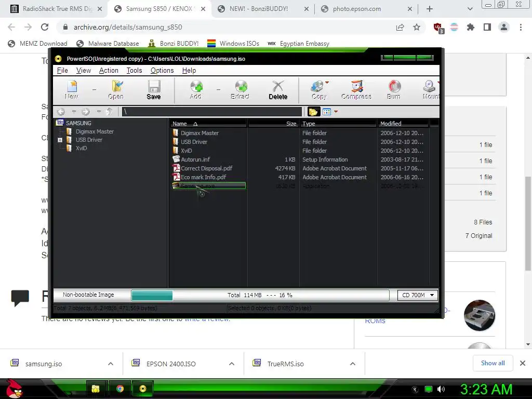The width and height of the screenshot is (532, 399).
Task: Click the Chrome share page icon
Action: [400, 27]
